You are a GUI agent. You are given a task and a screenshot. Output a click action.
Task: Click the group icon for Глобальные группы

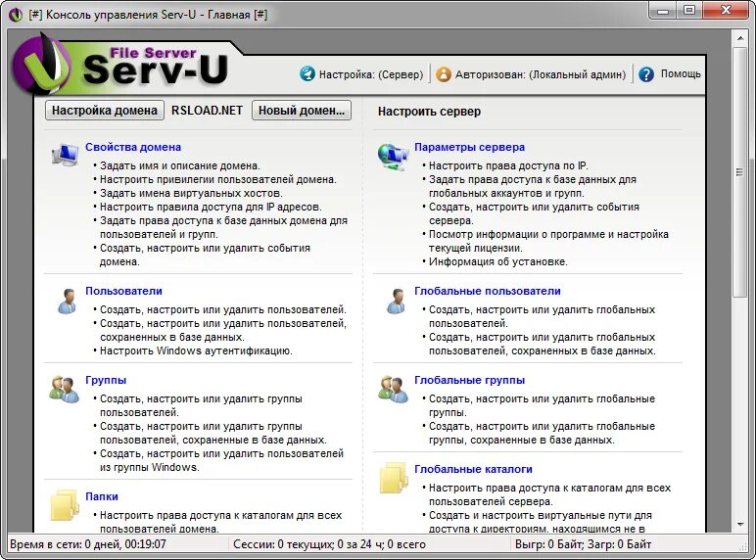393,390
